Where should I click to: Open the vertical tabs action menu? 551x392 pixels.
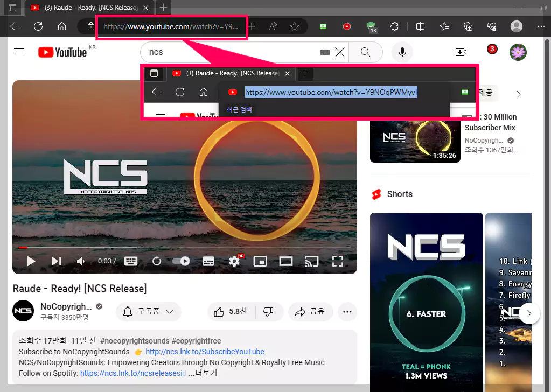click(x=12, y=8)
